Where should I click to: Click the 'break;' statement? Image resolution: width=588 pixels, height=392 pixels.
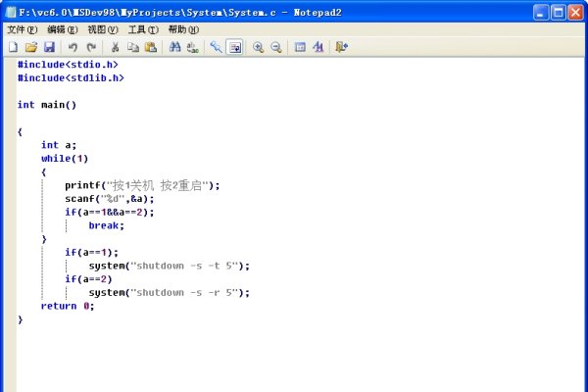click(107, 225)
